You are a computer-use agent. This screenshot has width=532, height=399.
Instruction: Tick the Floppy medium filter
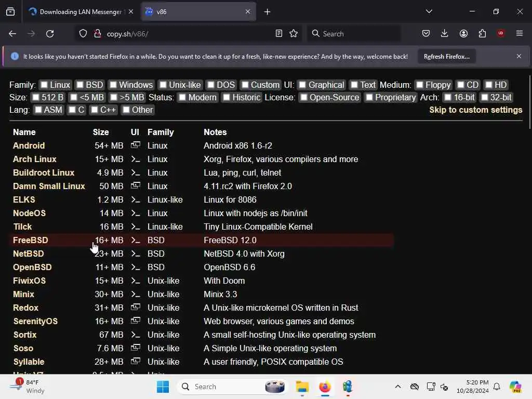click(420, 85)
